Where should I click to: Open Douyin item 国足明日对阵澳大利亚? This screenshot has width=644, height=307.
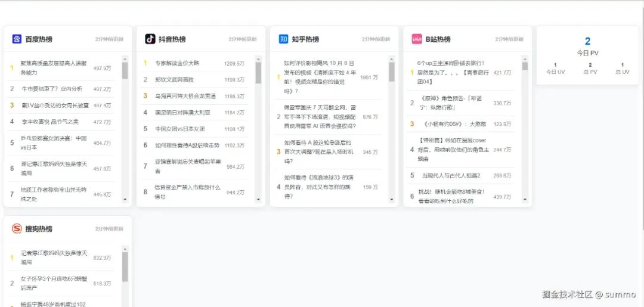pos(183,113)
